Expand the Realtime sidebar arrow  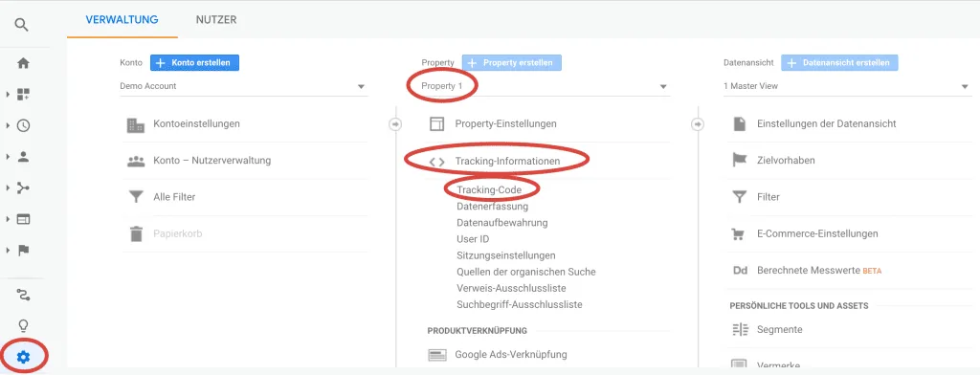(8, 125)
